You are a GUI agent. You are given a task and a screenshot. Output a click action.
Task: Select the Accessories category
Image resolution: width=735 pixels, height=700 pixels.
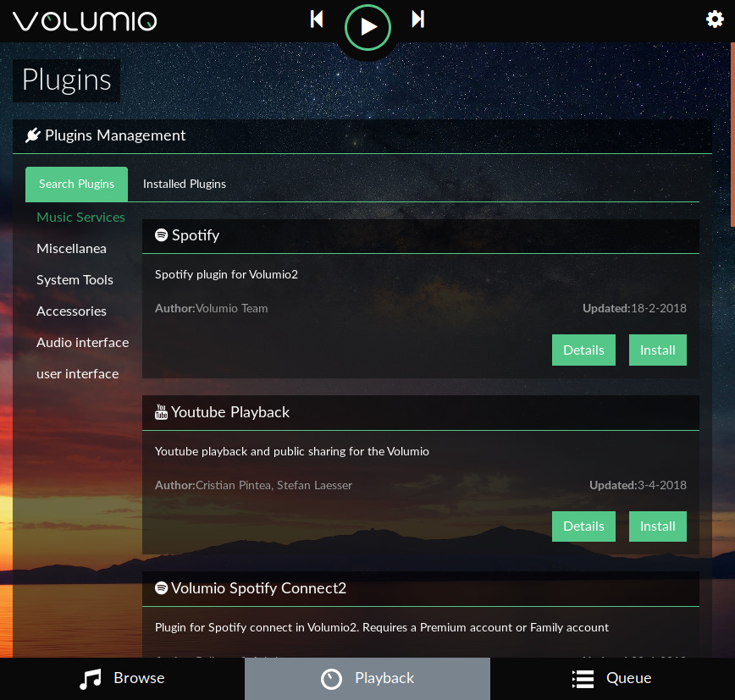(71, 311)
